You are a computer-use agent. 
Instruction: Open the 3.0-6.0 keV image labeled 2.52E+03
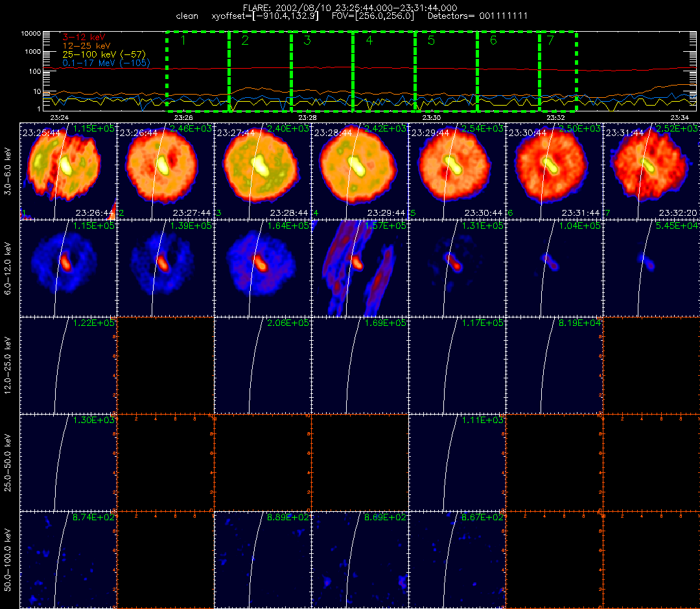pos(652,171)
